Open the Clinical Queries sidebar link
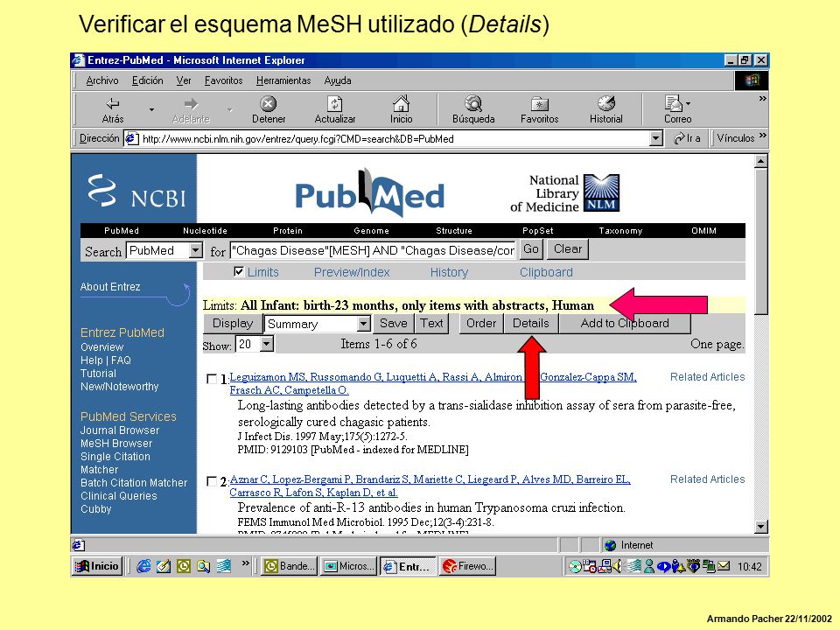The width and height of the screenshot is (840, 630). [x=118, y=496]
